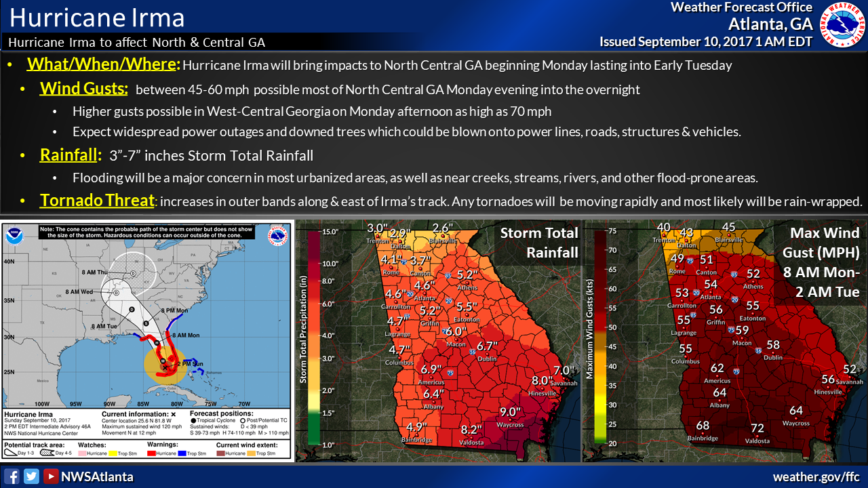Click the 3.7" rainfall value at Canton
Viewport: 868px width, 488px height.
pos(421,260)
